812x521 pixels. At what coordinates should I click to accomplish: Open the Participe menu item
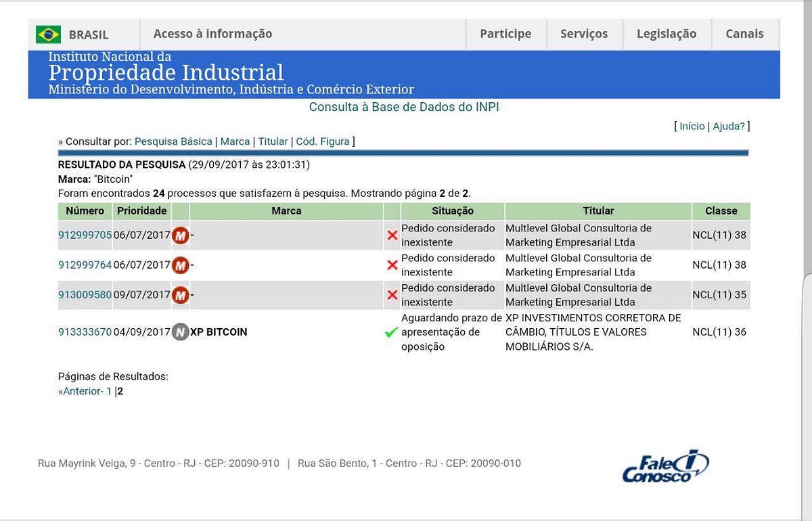pos(505,34)
